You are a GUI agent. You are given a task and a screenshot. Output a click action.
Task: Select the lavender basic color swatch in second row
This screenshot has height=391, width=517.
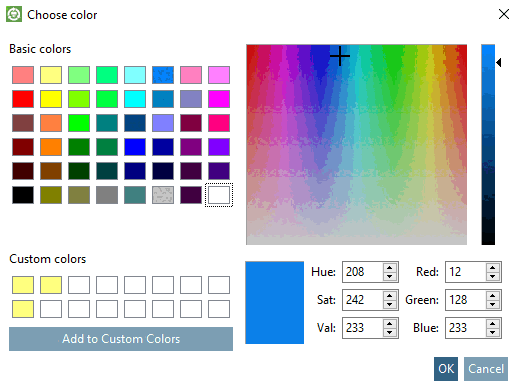(191, 99)
